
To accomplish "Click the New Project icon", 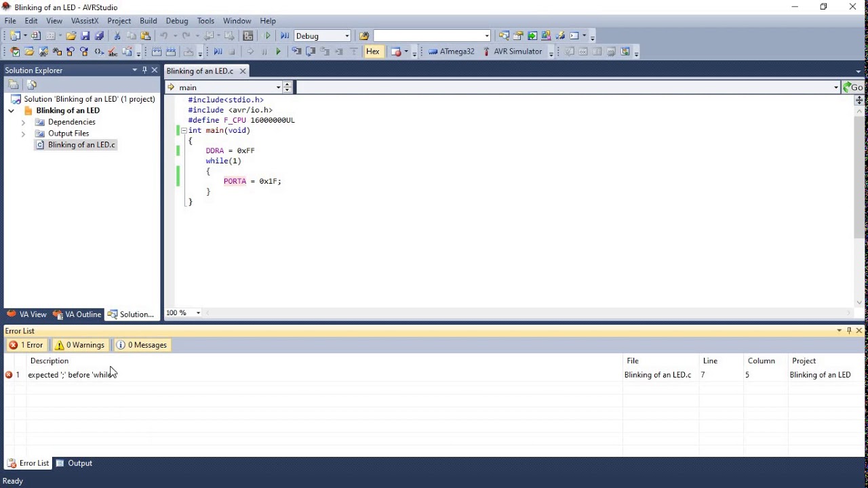I will click(x=16, y=36).
